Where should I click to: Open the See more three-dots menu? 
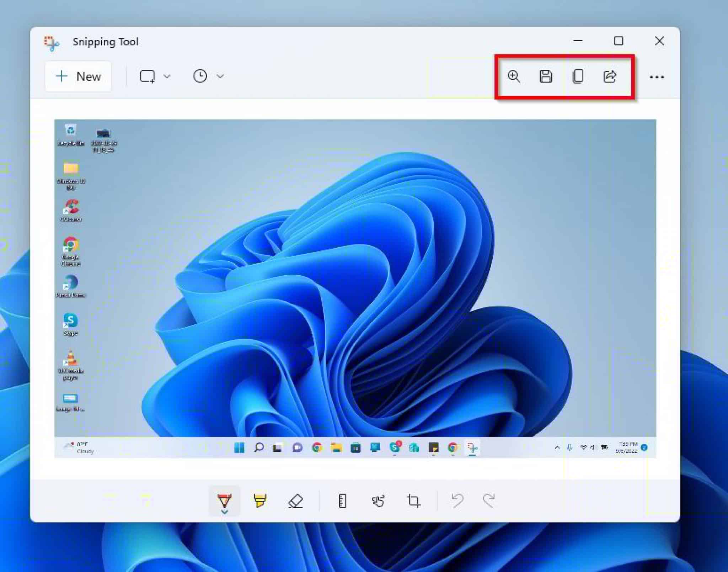coord(657,77)
